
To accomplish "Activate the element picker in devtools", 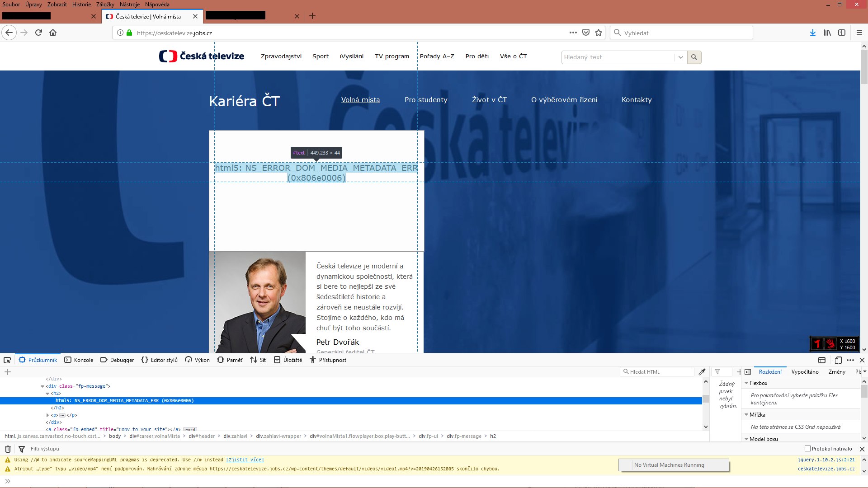I will (7, 360).
